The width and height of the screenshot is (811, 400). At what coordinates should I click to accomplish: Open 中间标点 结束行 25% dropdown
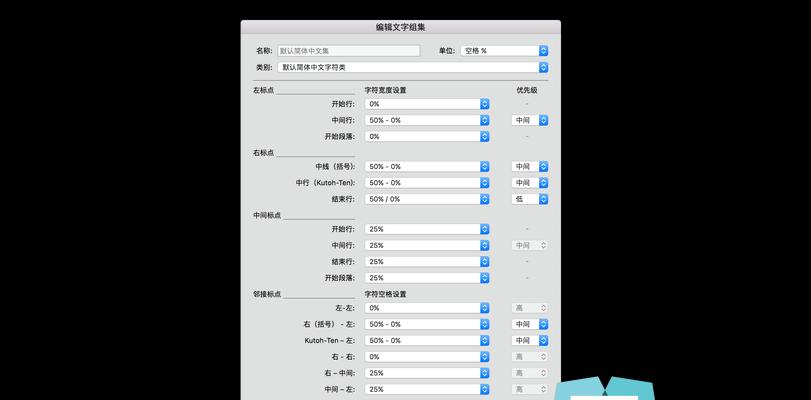427,262
